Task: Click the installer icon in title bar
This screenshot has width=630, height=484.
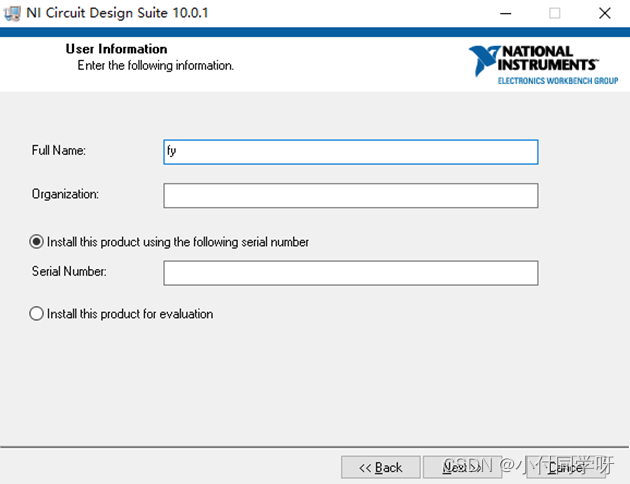Action: tap(12, 13)
